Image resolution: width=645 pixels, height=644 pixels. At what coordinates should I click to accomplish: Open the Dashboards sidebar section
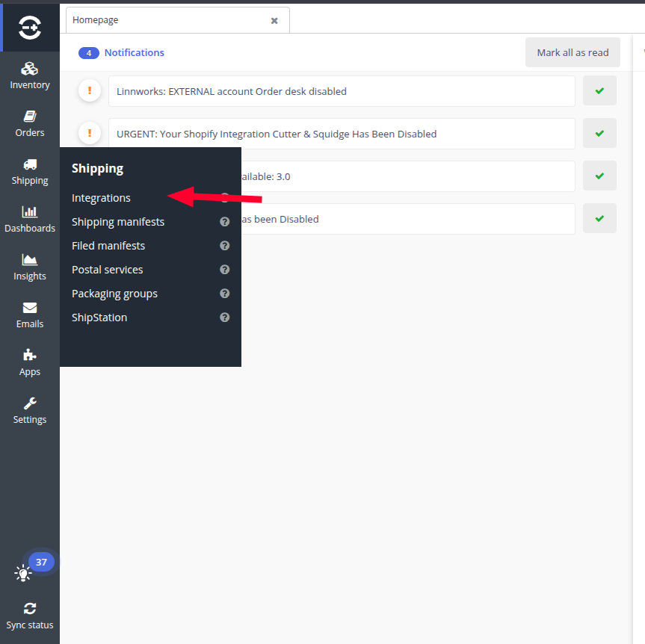click(x=30, y=220)
